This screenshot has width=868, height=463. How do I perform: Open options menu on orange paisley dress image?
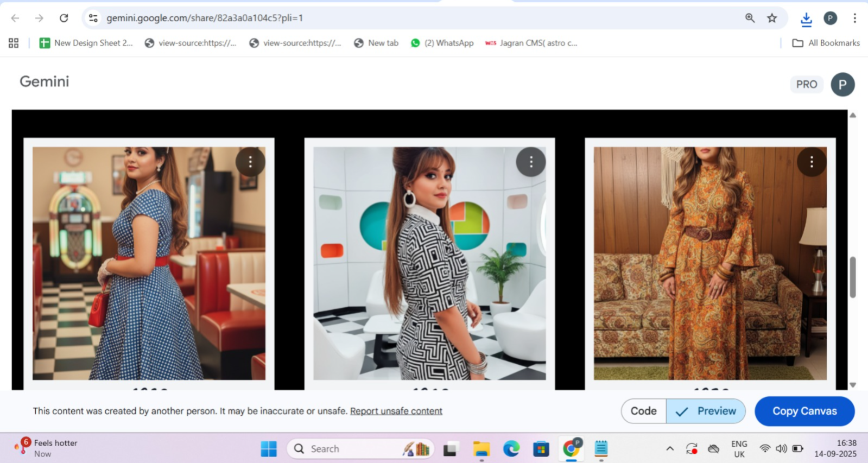coord(812,162)
